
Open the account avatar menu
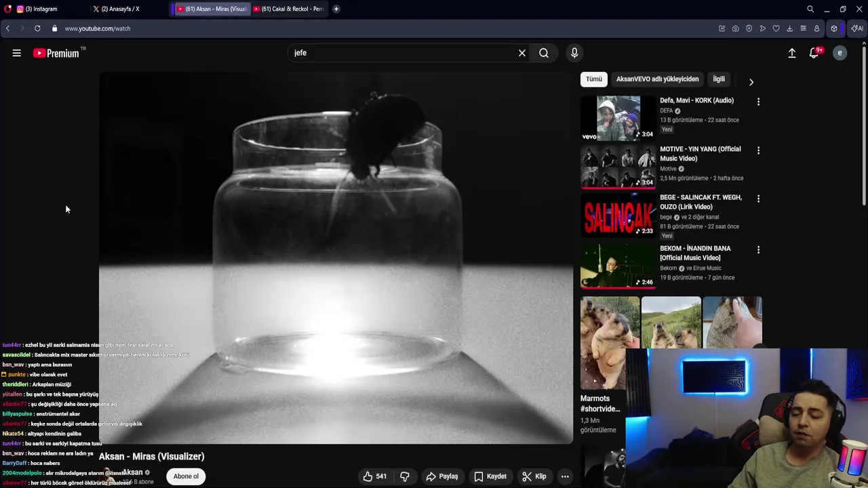pos(840,53)
